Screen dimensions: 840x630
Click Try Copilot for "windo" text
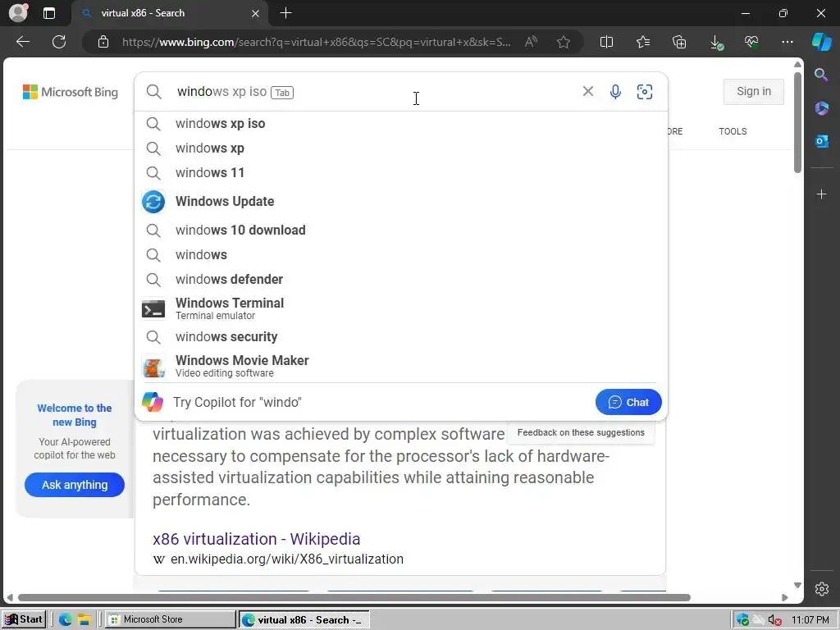237,402
